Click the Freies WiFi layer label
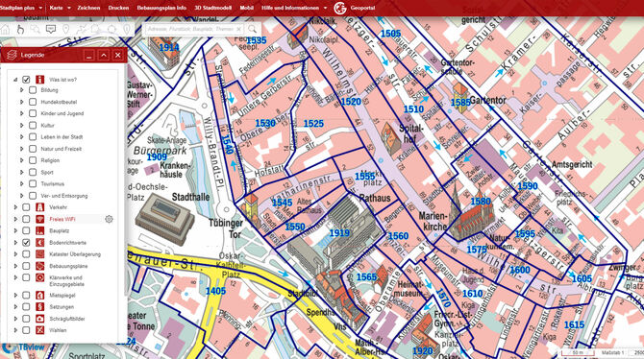The width and height of the screenshot is (644, 359). [62, 219]
